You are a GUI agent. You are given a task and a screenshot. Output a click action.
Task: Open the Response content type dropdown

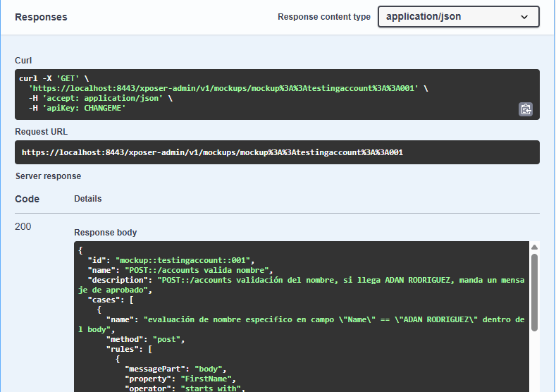(x=458, y=17)
